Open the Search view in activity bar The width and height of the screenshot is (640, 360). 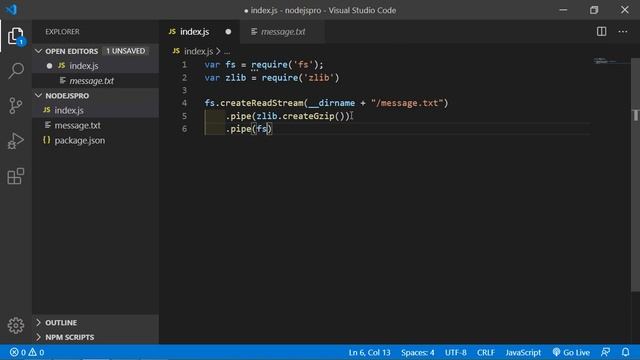[x=16, y=71]
